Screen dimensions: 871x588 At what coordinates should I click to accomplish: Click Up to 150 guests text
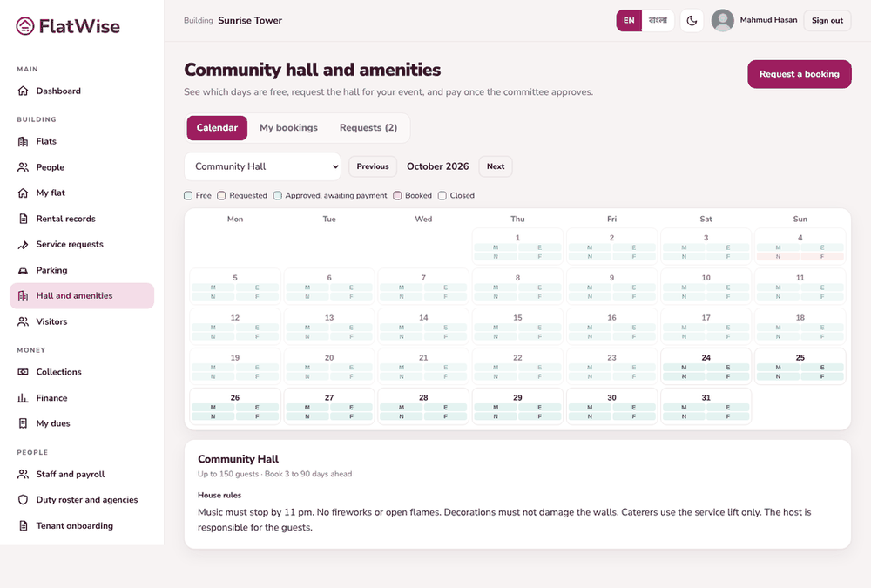[228, 474]
